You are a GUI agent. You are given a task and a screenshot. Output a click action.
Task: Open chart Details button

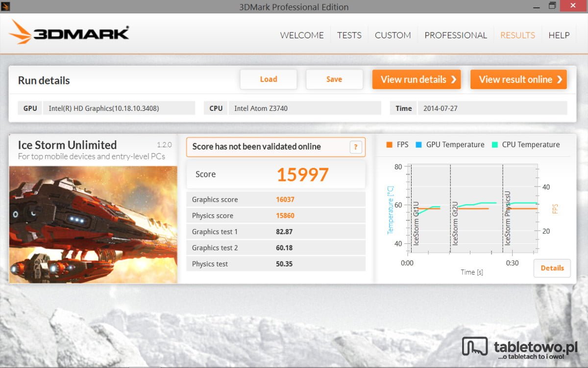(552, 268)
